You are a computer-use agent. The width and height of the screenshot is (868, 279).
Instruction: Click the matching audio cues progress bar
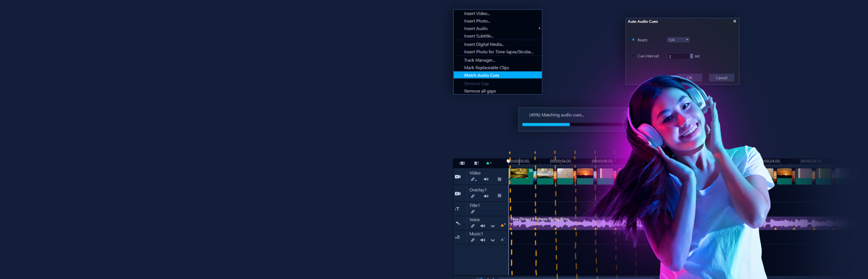click(574, 125)
